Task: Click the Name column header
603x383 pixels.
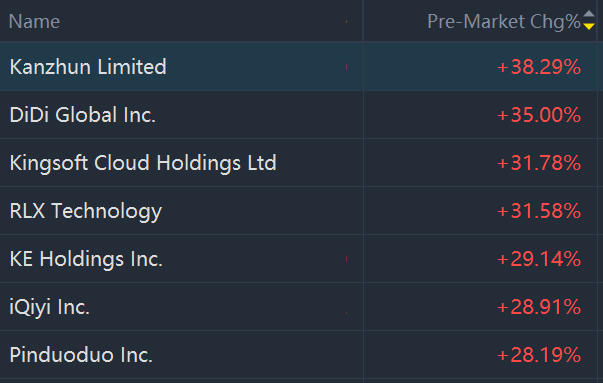Action: pyautogui.click(x=34, y=21)
